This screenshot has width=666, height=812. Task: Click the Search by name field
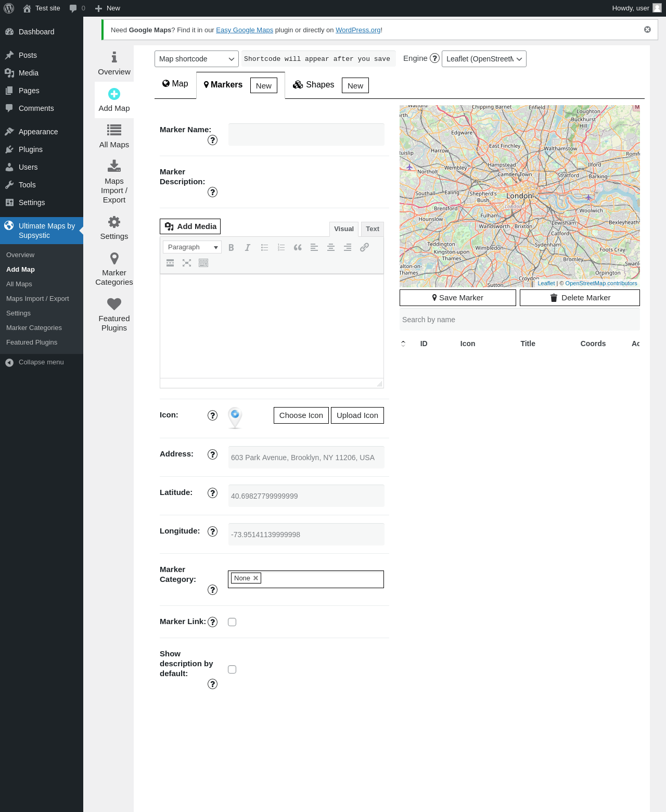(x=520, y=320)
